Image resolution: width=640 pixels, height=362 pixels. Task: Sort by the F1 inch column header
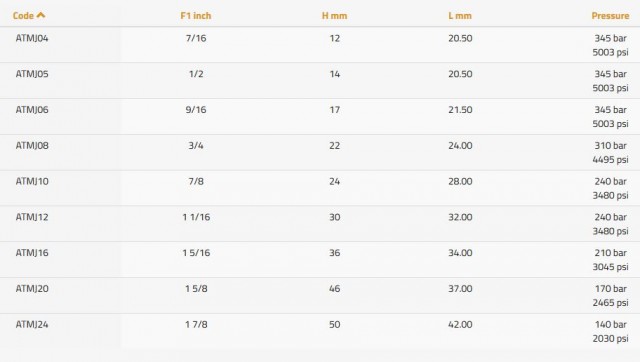pyautogui.click(x=196, y=16)
